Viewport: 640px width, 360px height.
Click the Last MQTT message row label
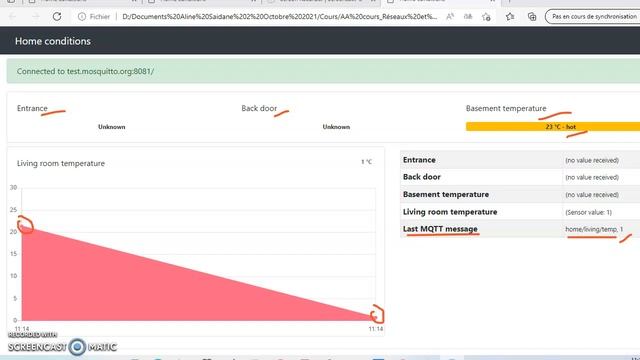[440, 229]
